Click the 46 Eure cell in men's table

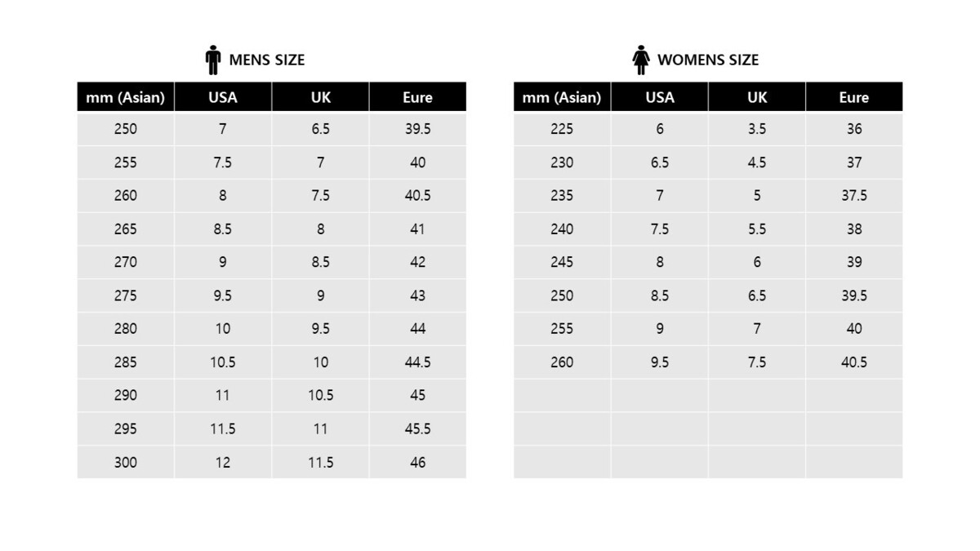click(x=417, y=462)
